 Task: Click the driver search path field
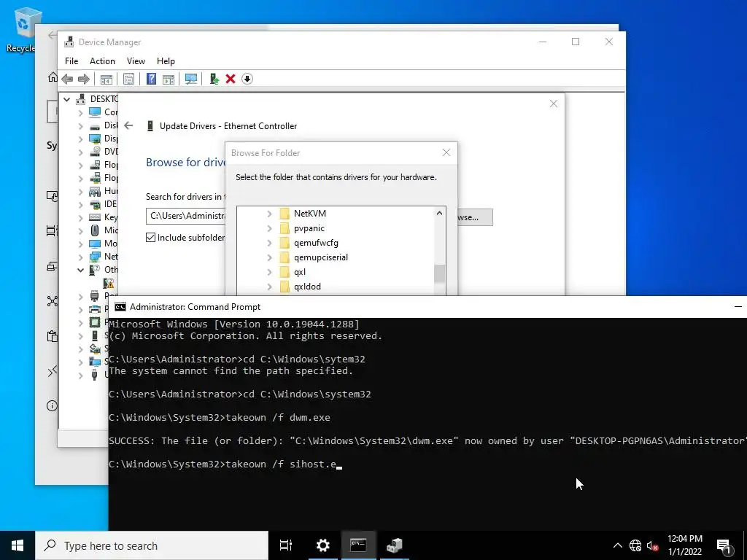point(186,216)
